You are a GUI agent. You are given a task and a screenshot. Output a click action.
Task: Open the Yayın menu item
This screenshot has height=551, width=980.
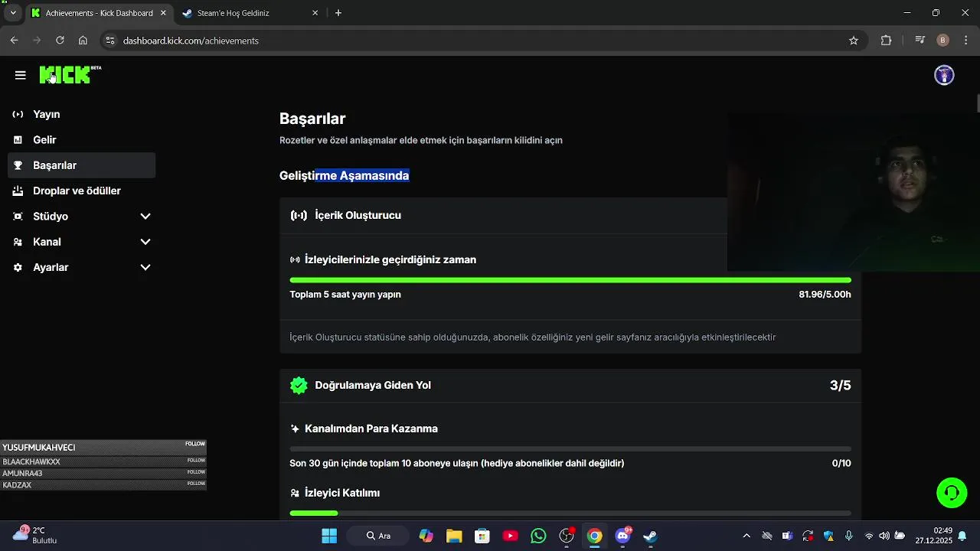pyautogui.click(x=81, y=114)
